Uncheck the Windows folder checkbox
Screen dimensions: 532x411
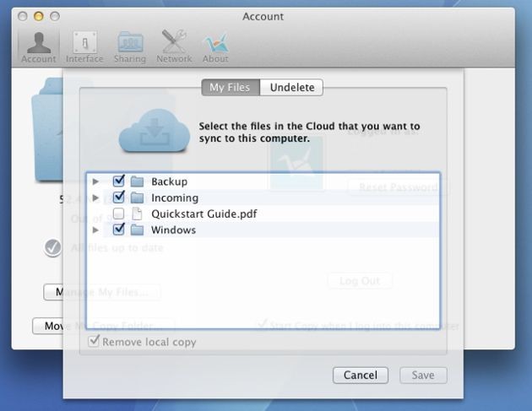point(118,230)
